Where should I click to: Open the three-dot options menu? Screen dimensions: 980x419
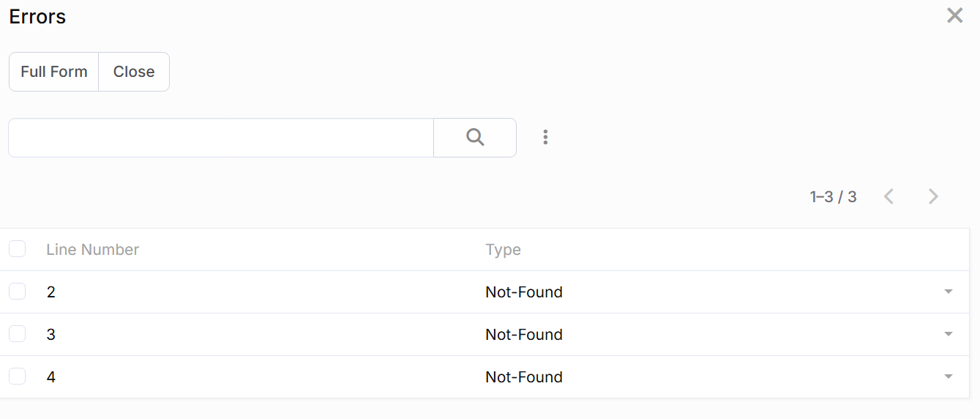click(545, 138)
